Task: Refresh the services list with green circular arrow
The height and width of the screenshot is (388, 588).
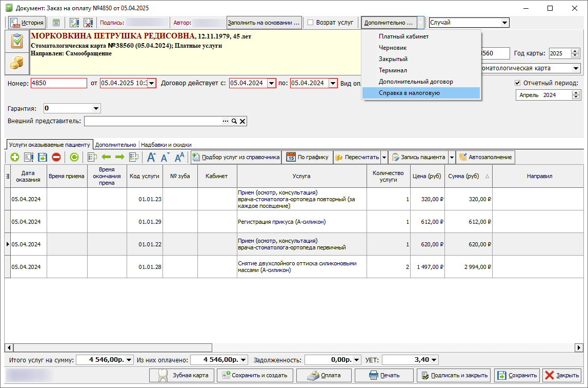Action: point(74,157)
